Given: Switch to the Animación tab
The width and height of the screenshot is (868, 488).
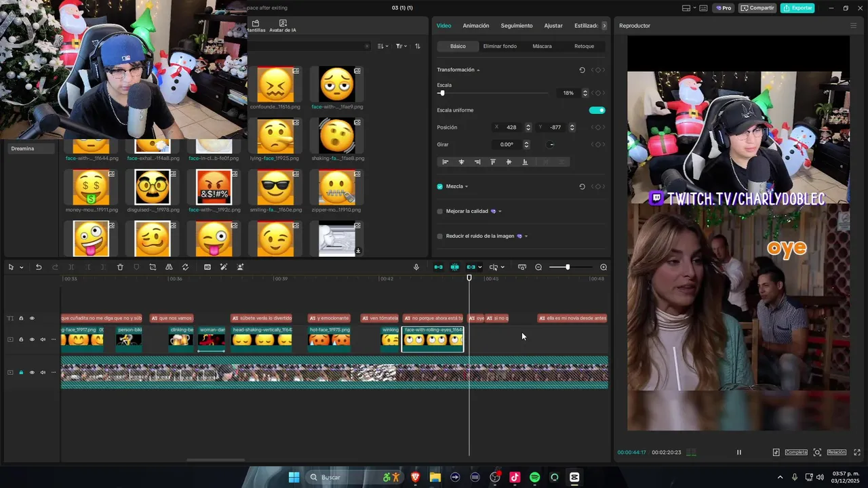Looking at the screenshot, I should click(475, 26).
